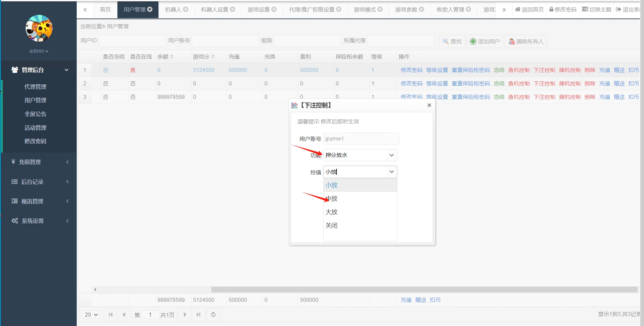This screenshot has height=326, width=644.
Task: Close the 下注控制 dialog
Action: pyautogui.click(x=429, y=105)
